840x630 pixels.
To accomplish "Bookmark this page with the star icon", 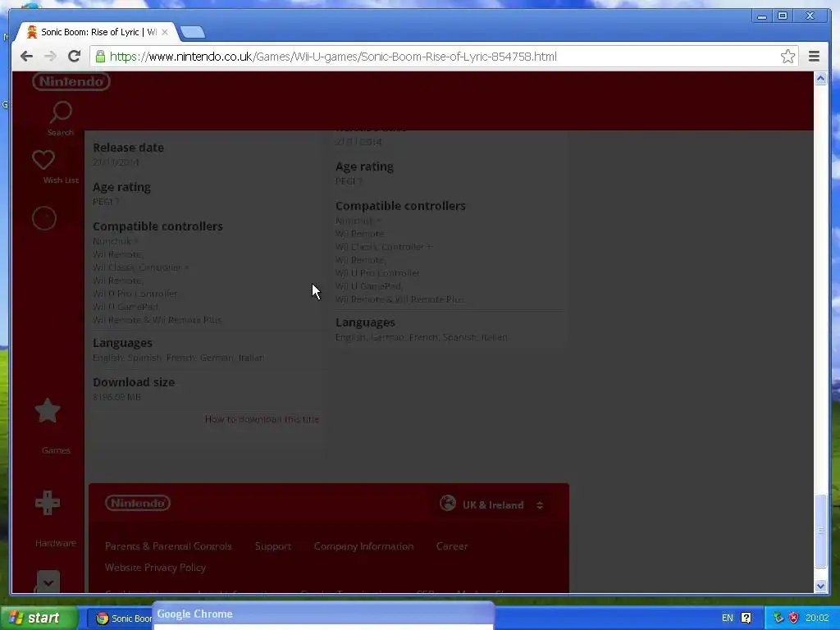I will pyautogui.click(x=787, y=57).
